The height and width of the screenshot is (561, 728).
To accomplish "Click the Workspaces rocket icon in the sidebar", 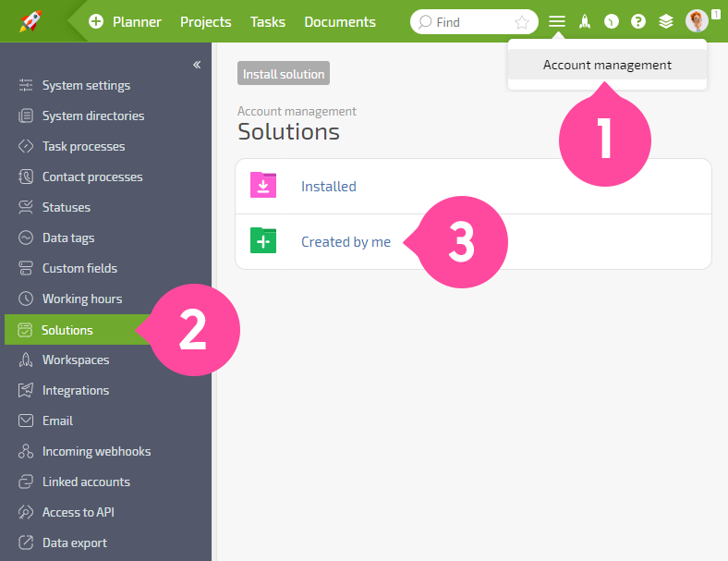I will click(x=26, y=360).
